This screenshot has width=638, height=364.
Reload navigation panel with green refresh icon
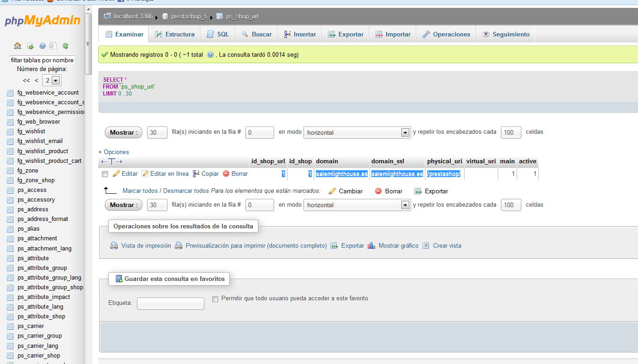tap(66, 46)
